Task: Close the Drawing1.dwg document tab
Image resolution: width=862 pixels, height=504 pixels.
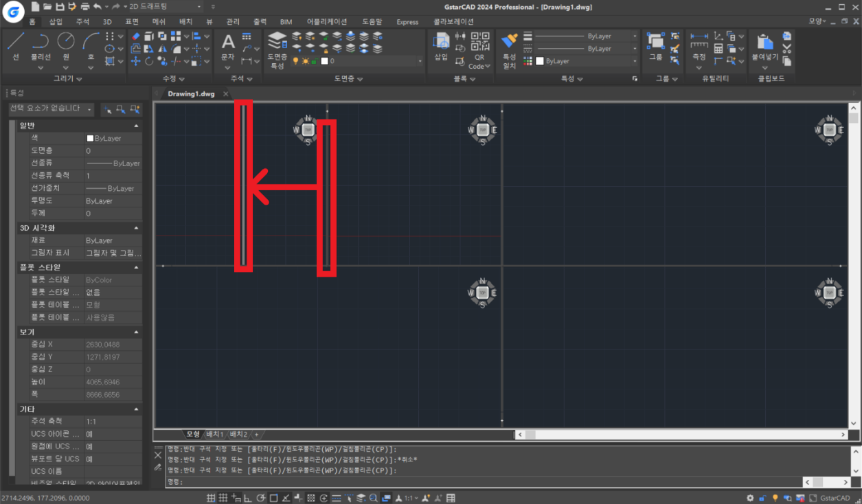Action: [x=225, y=94]
